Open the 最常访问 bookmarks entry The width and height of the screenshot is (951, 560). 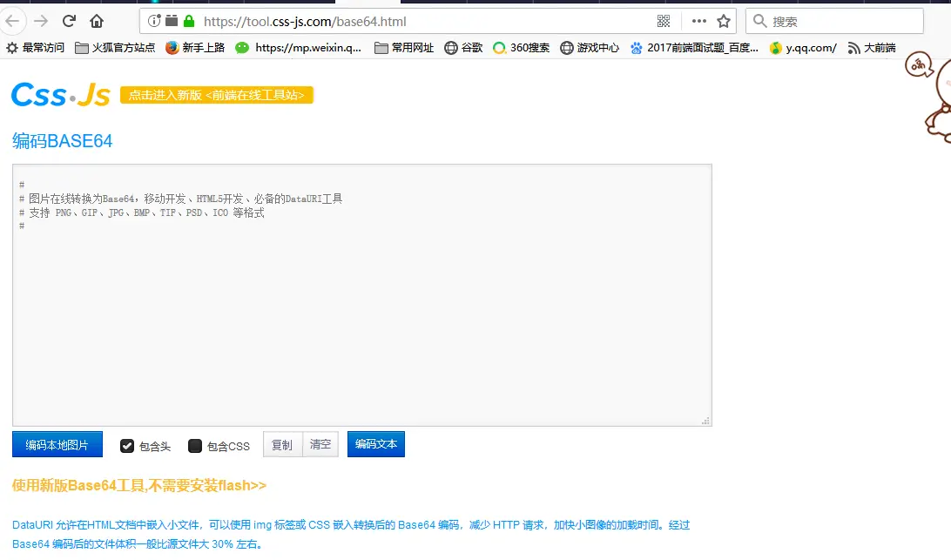[x=36, y=47]
